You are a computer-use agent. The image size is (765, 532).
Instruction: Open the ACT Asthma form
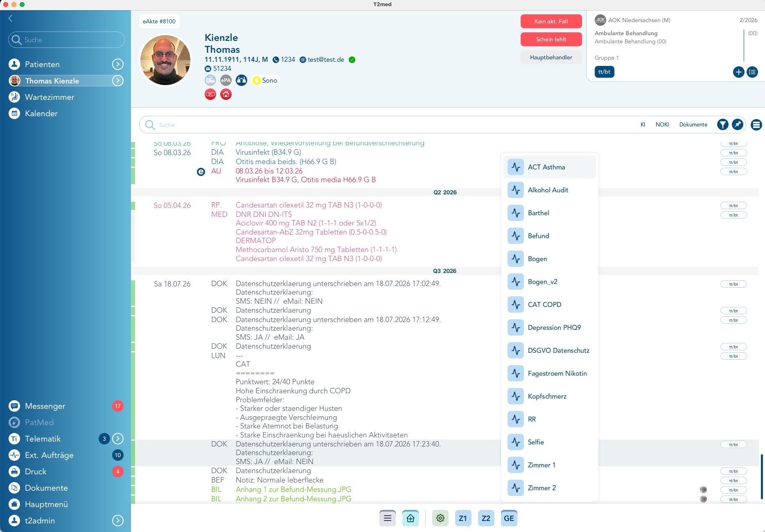point(549,167)
